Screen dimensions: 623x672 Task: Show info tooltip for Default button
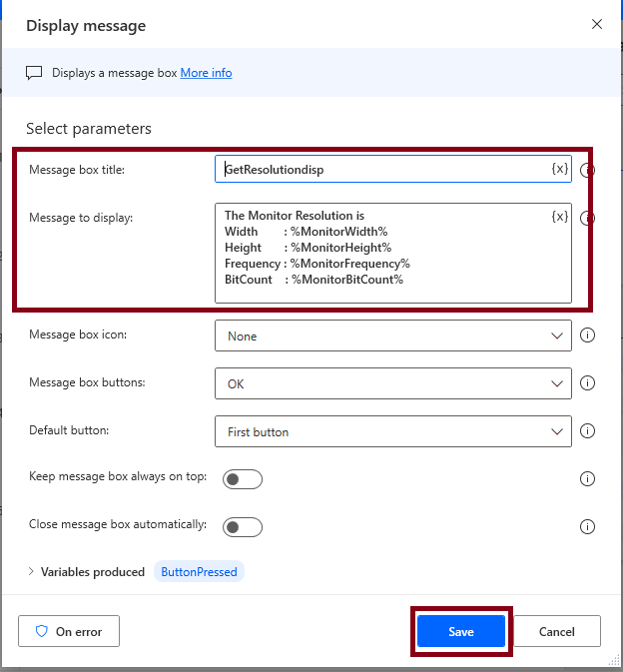pos(587,431)
